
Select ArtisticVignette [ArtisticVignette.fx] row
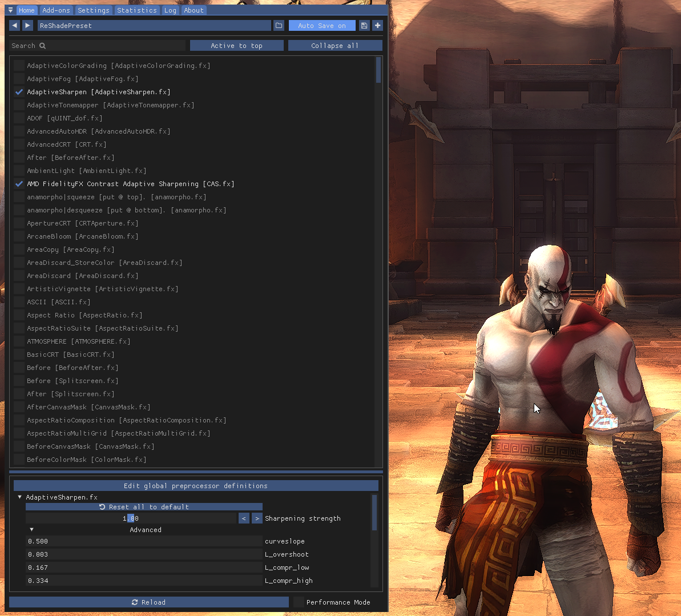tap(103, 289)
